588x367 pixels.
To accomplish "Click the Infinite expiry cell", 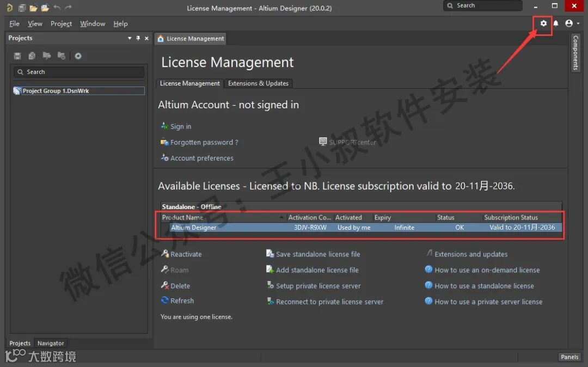I will point(404,228).
